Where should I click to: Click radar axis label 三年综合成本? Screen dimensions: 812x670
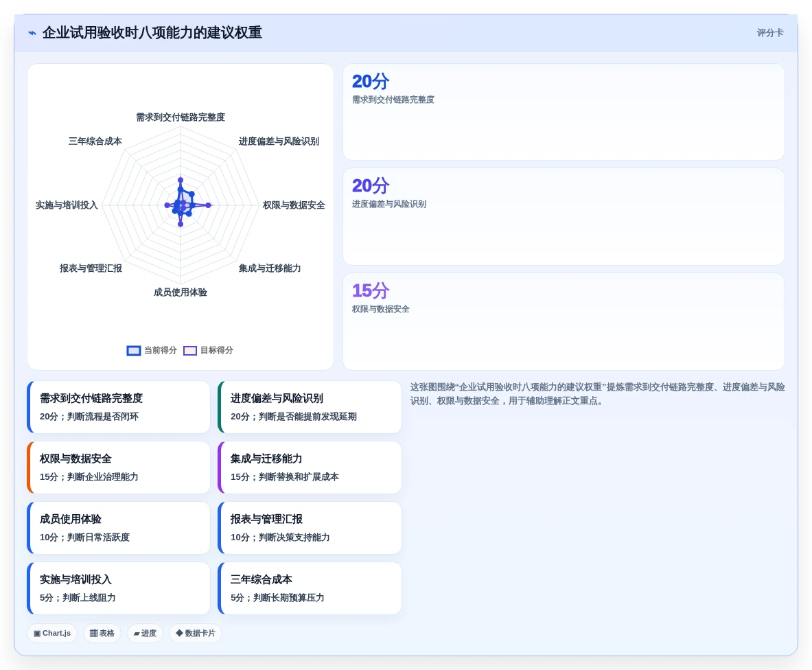(x=95, y=141)
